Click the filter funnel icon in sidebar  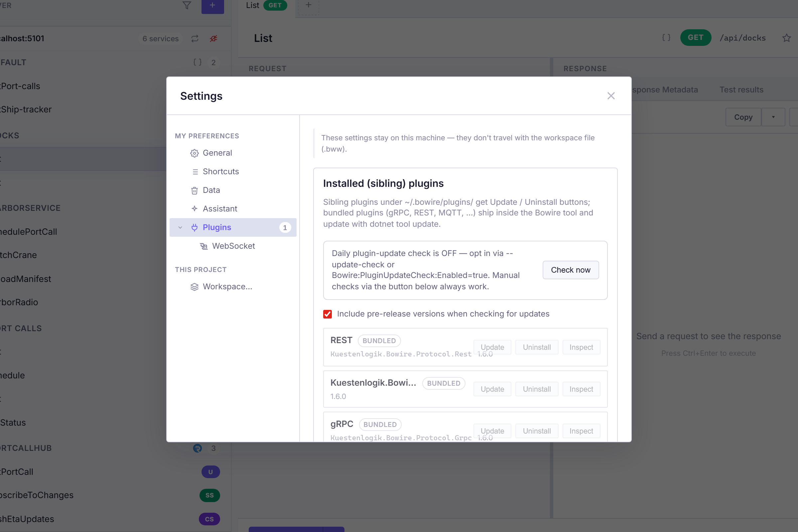(x=187, y=5)
